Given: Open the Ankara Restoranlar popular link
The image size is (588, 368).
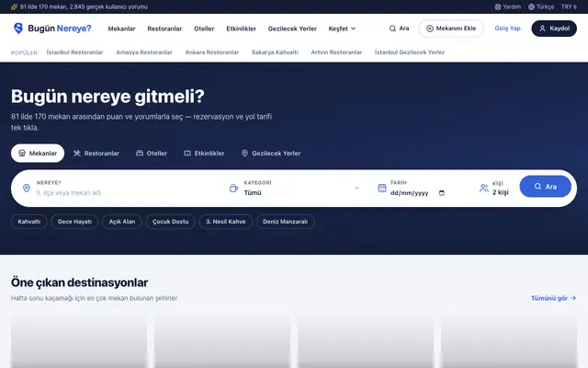Looking at the screenshot, I should (212, 52).
